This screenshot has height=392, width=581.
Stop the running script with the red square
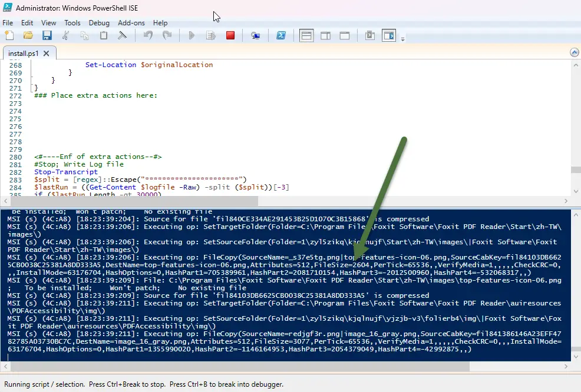[x=230, y=36]
